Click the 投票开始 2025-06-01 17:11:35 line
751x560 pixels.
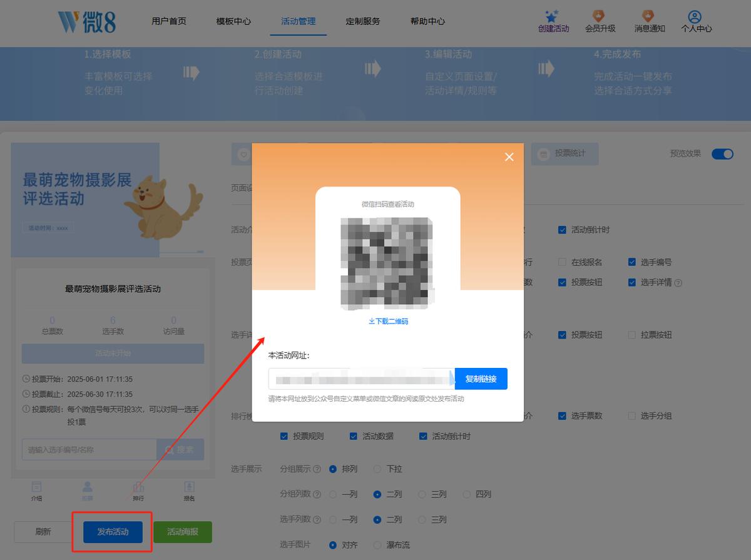78,379
